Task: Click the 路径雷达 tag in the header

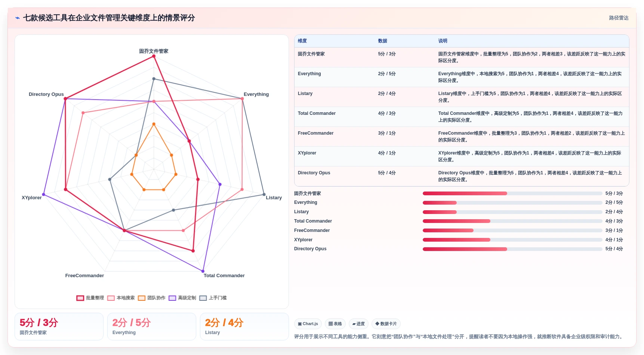Action: (x=619, y=18)
